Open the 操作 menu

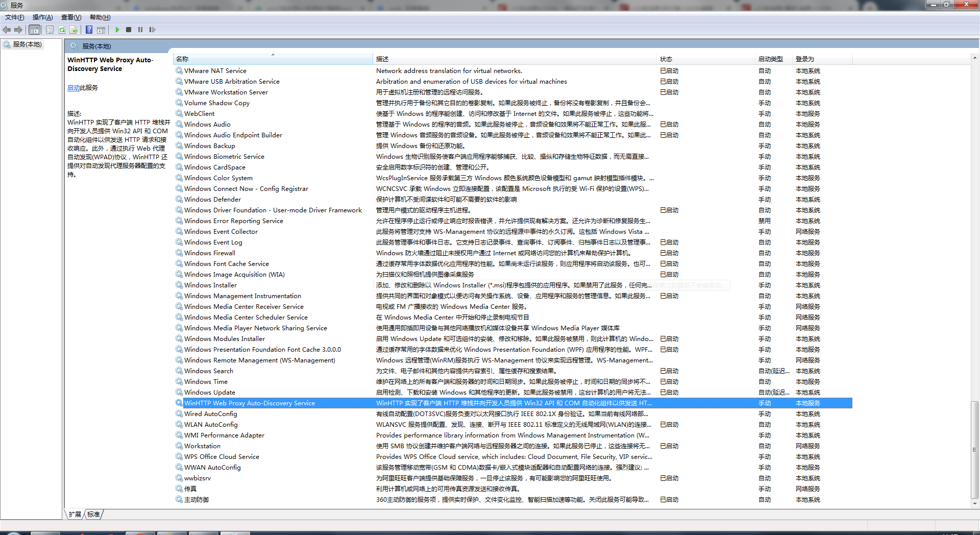[x=41, y=17]
